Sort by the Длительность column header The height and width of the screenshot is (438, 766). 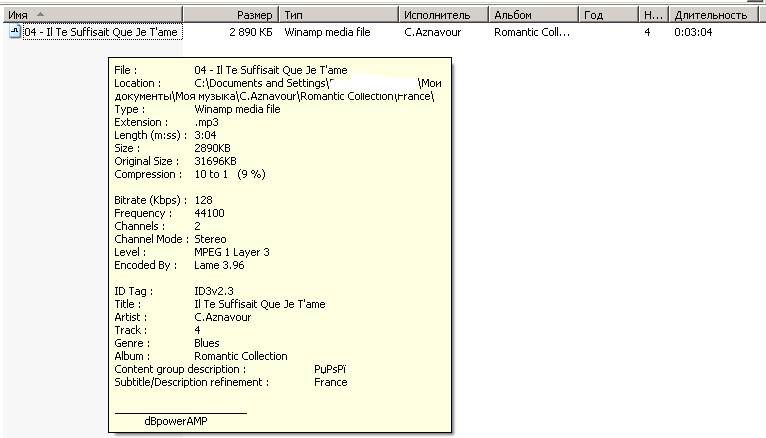(713, 15)
